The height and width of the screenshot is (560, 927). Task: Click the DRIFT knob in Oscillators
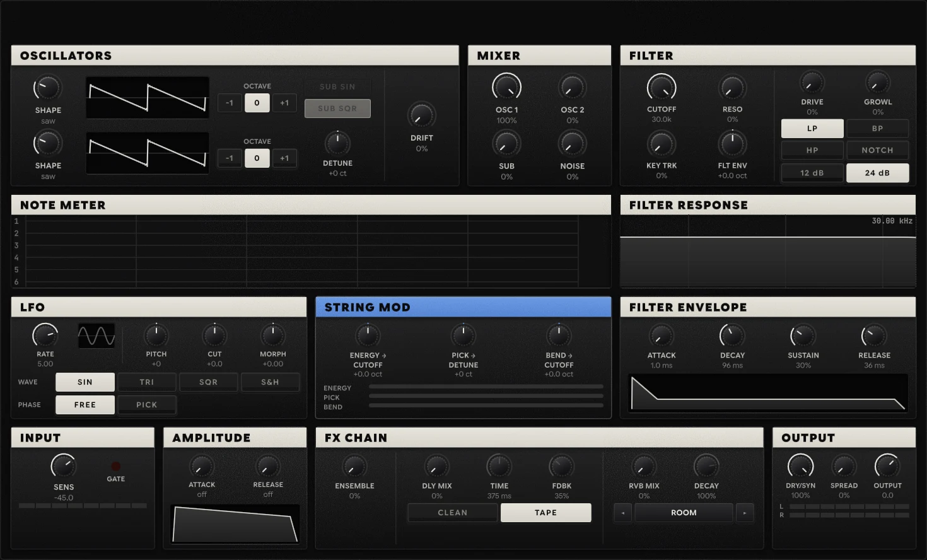coord(421,115)
